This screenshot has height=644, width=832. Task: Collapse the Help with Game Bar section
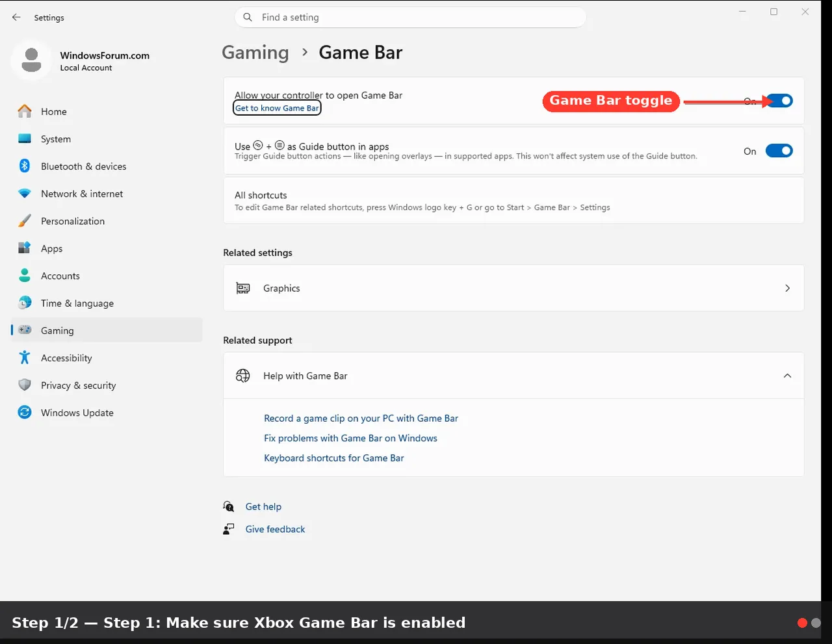[x=787, y=376]
